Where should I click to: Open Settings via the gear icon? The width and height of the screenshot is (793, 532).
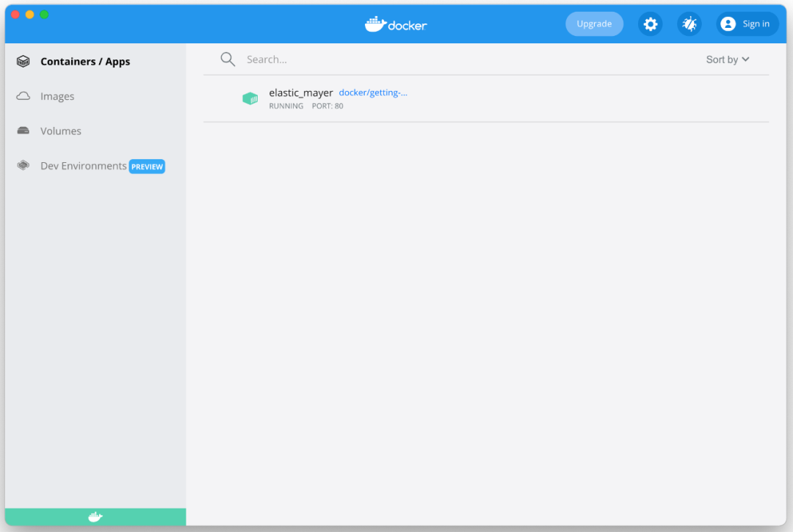point(650,23)
